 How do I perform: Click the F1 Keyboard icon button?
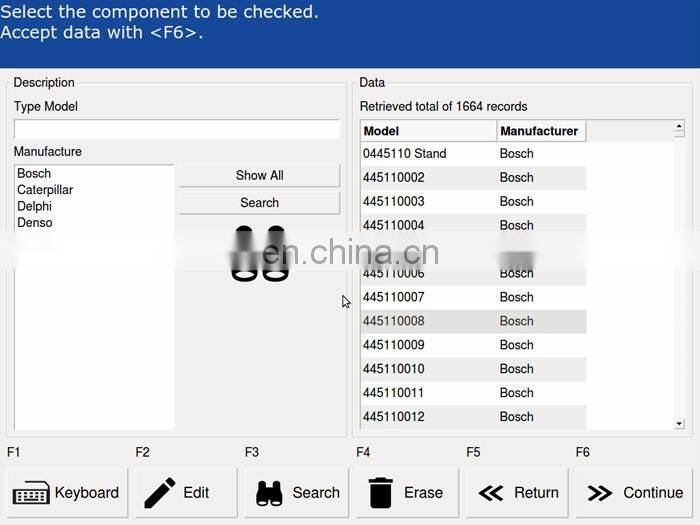[31, 493]
